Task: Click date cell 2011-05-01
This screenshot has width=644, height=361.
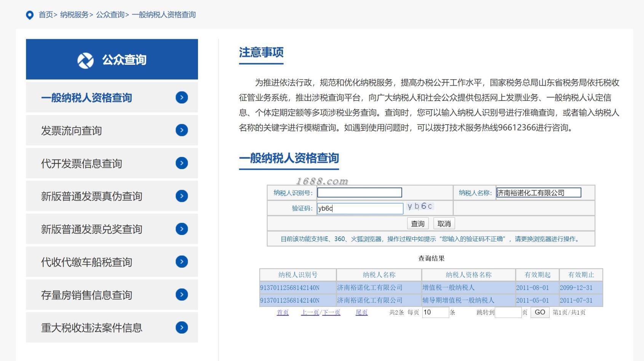Action: click(x=537, y=300)
